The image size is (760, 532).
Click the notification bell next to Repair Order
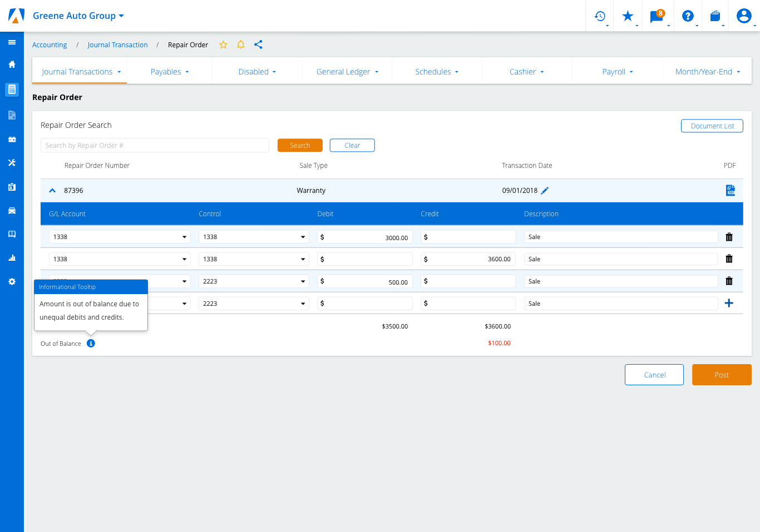pos(241,44)
